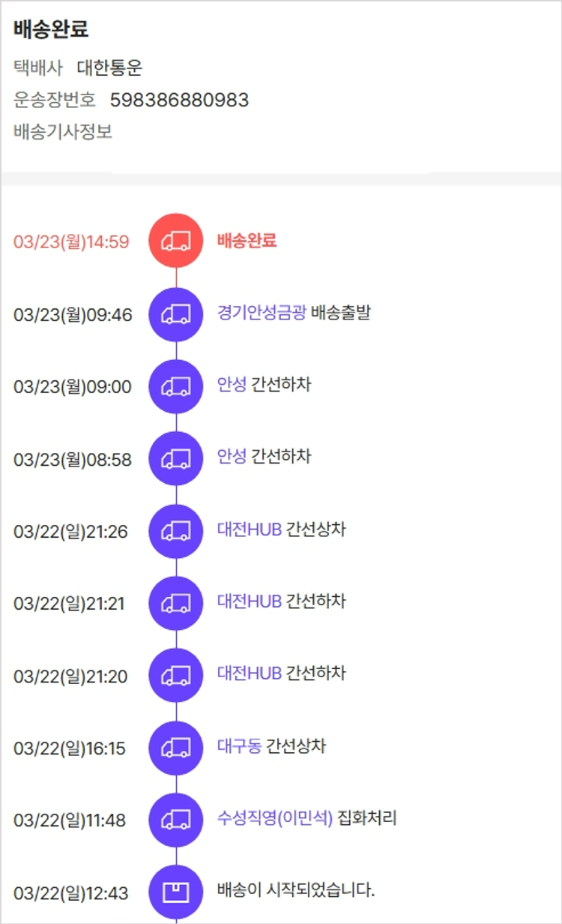562x924 pixels.
Task: Click the 배송기사정보 label
Action: click(x=63, y=132)
